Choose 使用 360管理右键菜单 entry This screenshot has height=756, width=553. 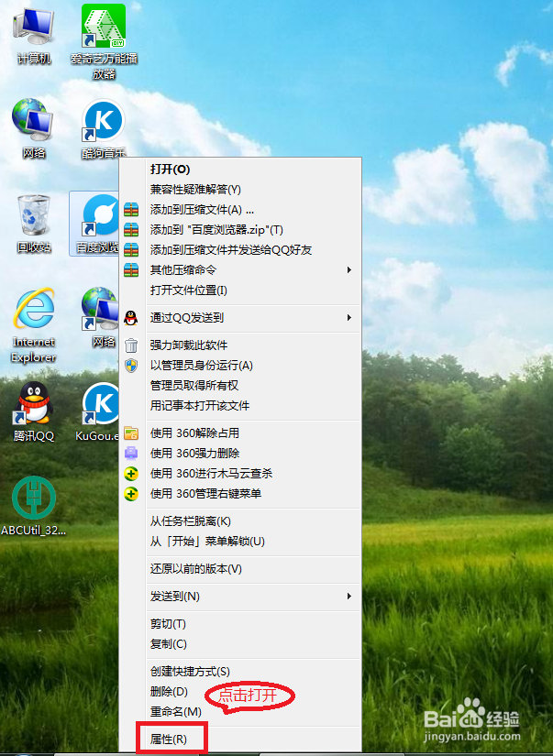click(x=240, y=494)
